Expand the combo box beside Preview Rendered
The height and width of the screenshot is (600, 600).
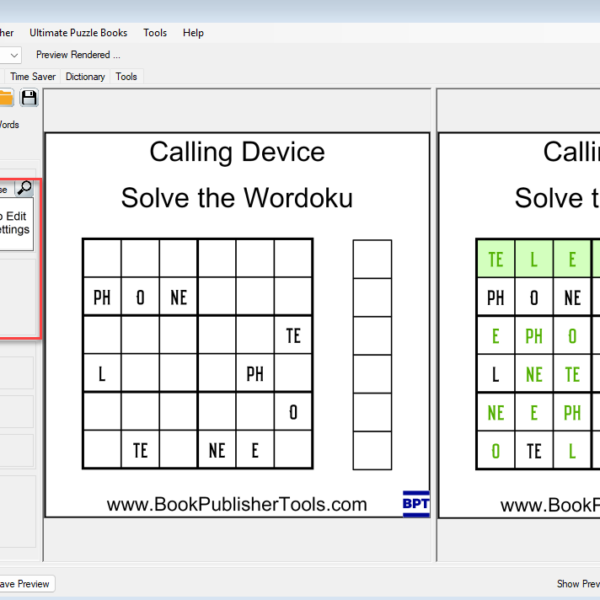point(13,55)
